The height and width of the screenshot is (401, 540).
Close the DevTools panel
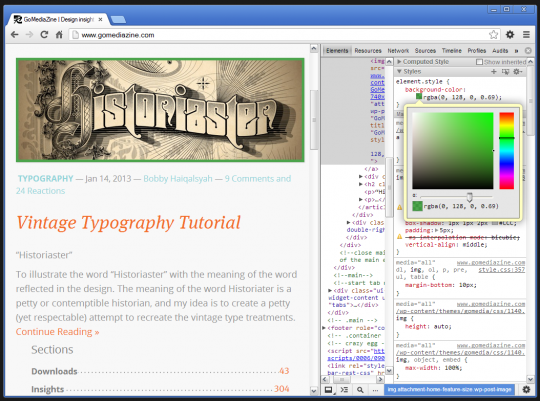pos(528,51)
